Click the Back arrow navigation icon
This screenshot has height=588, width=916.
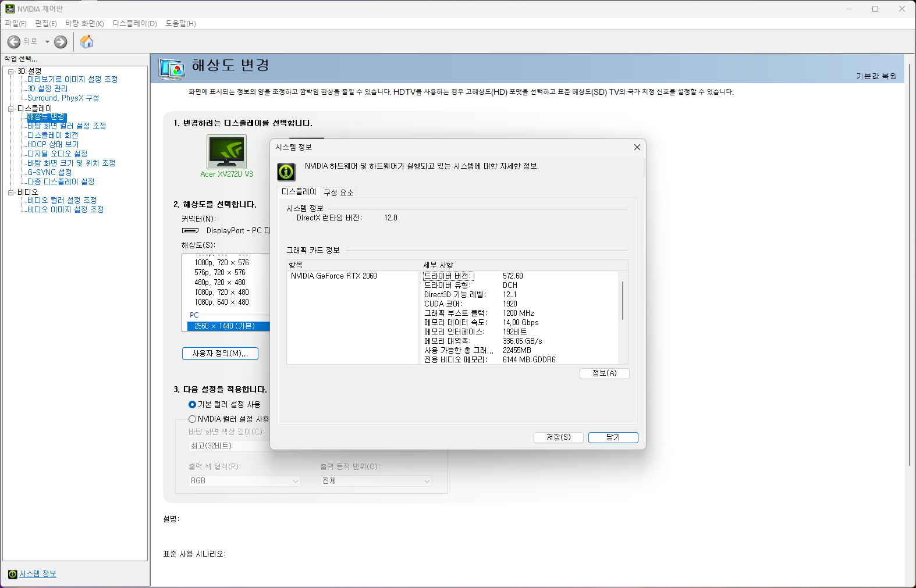point(14,42)
